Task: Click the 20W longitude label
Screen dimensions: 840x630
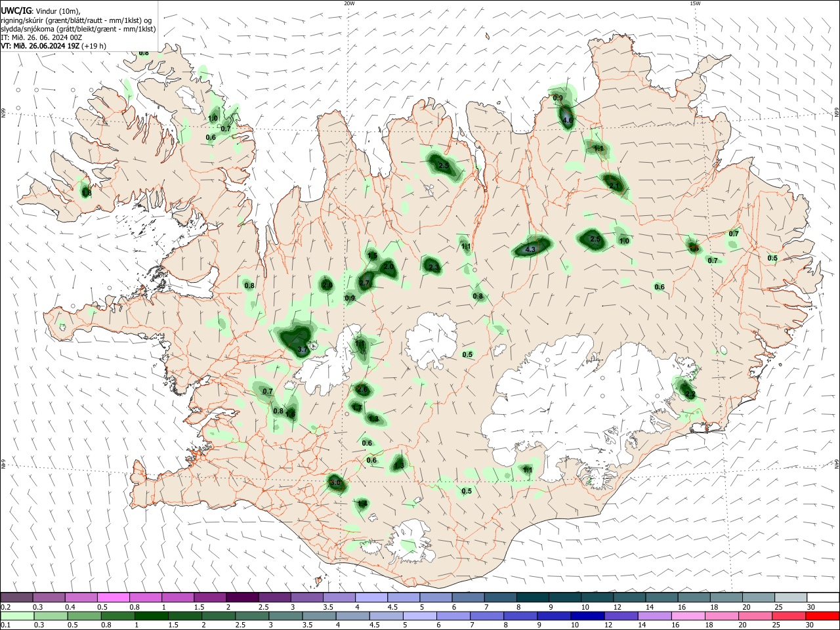Action: pos(349,3)
